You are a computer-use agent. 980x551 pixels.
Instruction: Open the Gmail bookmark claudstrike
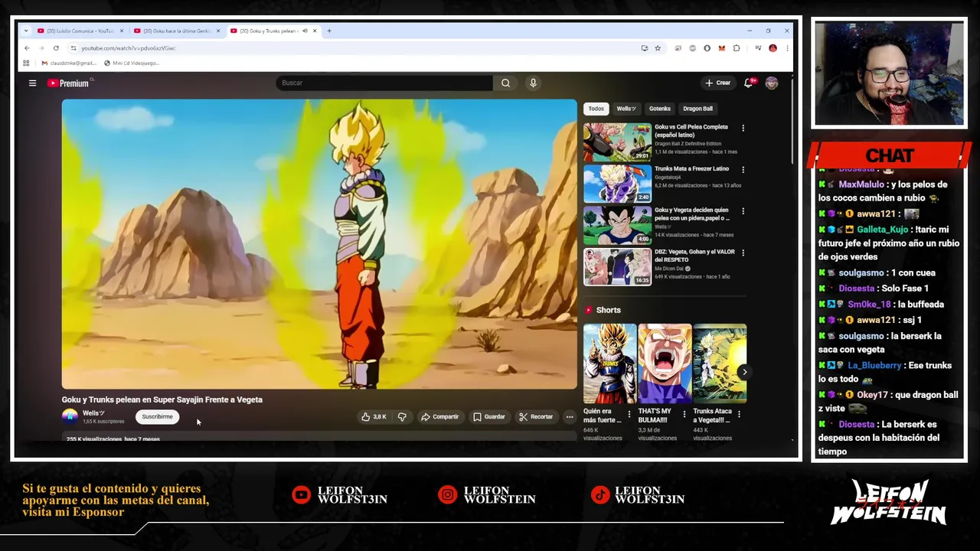point(69,63)
